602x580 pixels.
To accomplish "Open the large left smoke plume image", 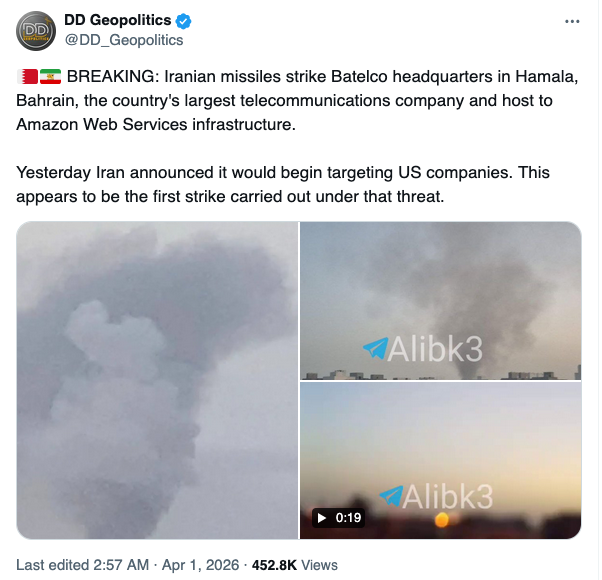I will 157,380.
